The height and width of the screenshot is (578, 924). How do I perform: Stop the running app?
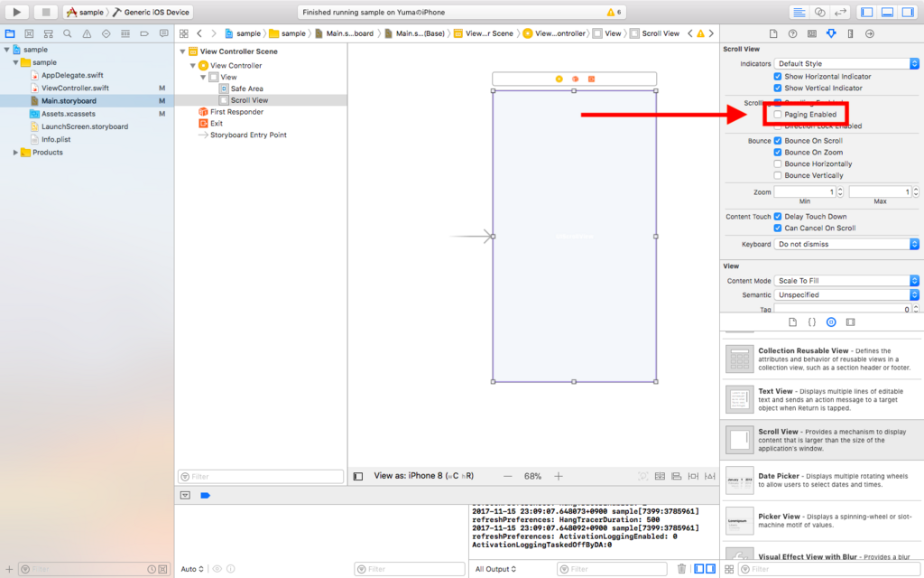pos(45,12)
